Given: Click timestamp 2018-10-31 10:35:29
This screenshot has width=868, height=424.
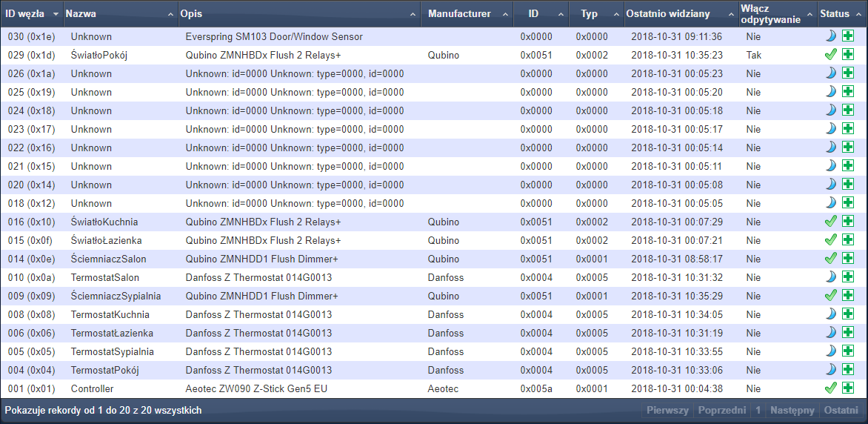Looking at the screenshot, I should click(x=676, y=296).
